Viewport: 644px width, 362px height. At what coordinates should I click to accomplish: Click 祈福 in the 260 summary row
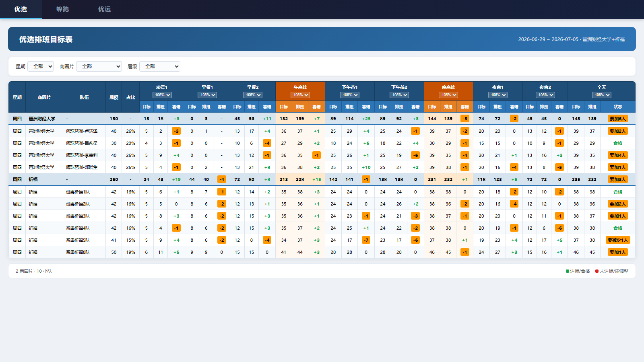click(x=33, y=179)
